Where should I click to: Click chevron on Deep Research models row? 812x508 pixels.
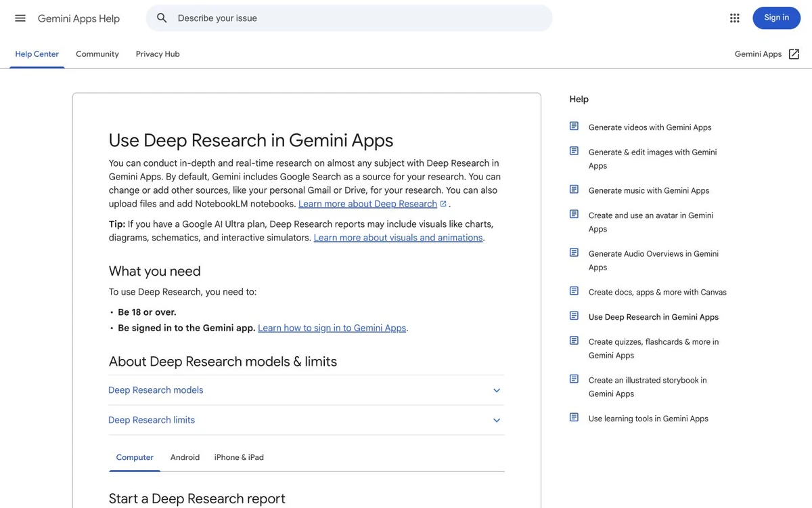click(x=497, y=391)
